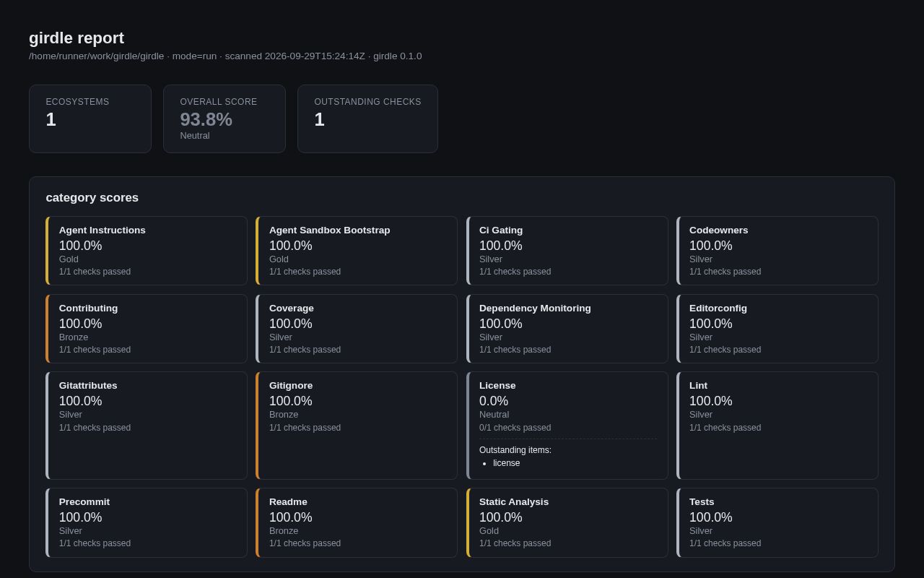The width and height of the screenshot is (924, 578).
Task: Click the Gitattributes card title
Action: click(88, 386)
